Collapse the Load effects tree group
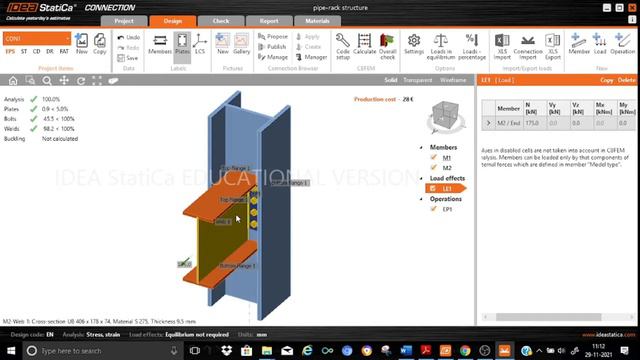Viewport: 640px width, 360px height. (421, 178)
